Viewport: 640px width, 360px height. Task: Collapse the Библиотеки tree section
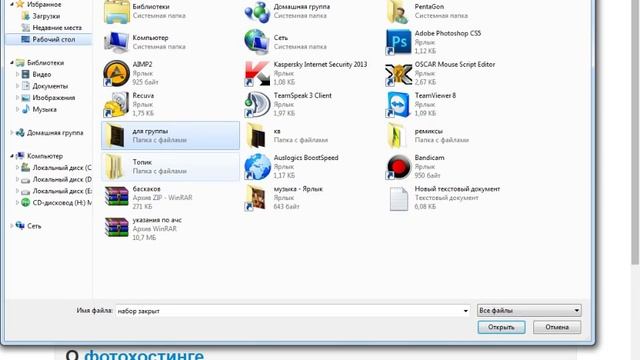point(12,62)
